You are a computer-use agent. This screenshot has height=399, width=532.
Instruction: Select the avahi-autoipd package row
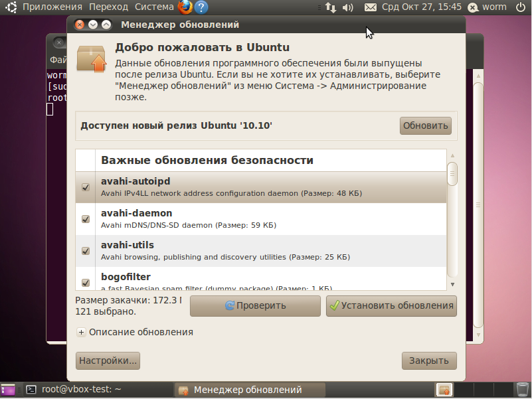click(x=261, y=187)
